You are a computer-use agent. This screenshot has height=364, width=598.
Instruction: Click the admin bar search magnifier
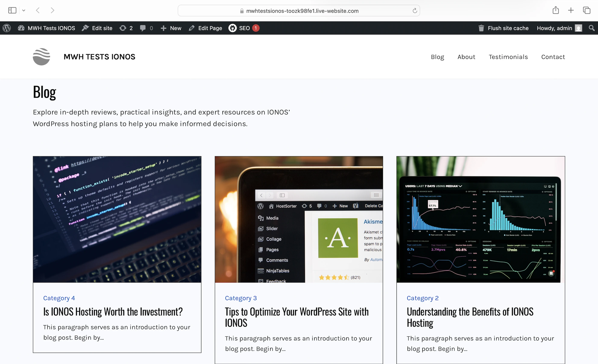592,28
